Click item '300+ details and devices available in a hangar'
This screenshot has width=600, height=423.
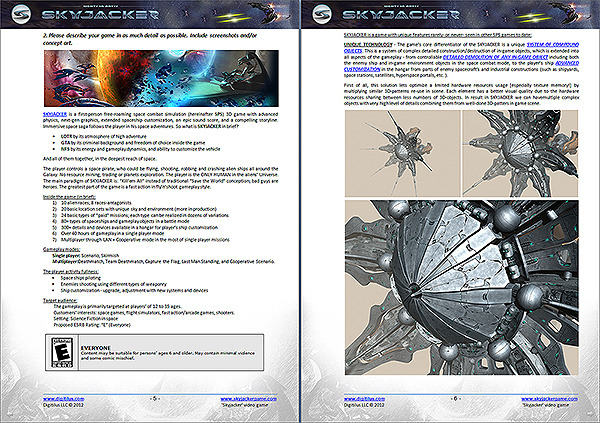point(139,227)
